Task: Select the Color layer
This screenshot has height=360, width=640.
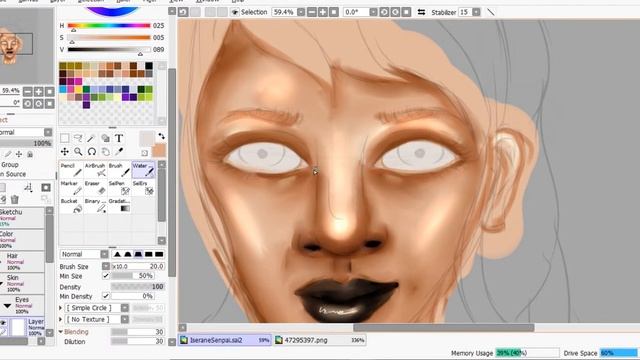Action: tap(22, 240)
